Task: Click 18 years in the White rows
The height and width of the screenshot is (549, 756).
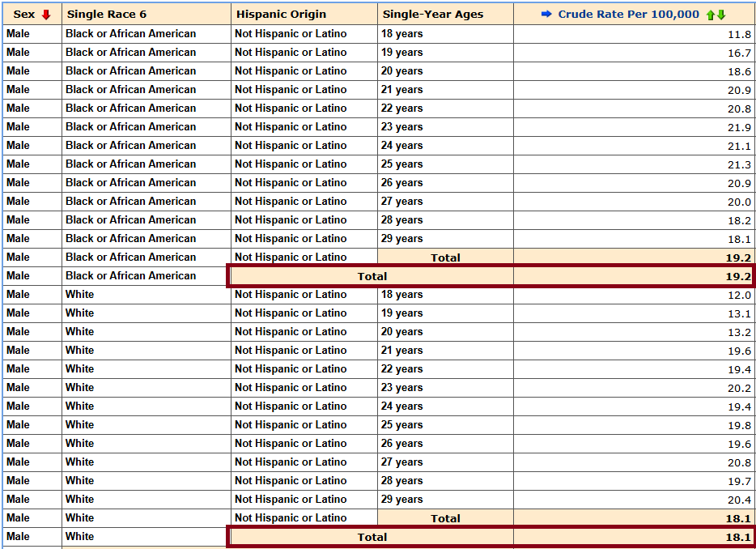Action: tap(401, 294)
